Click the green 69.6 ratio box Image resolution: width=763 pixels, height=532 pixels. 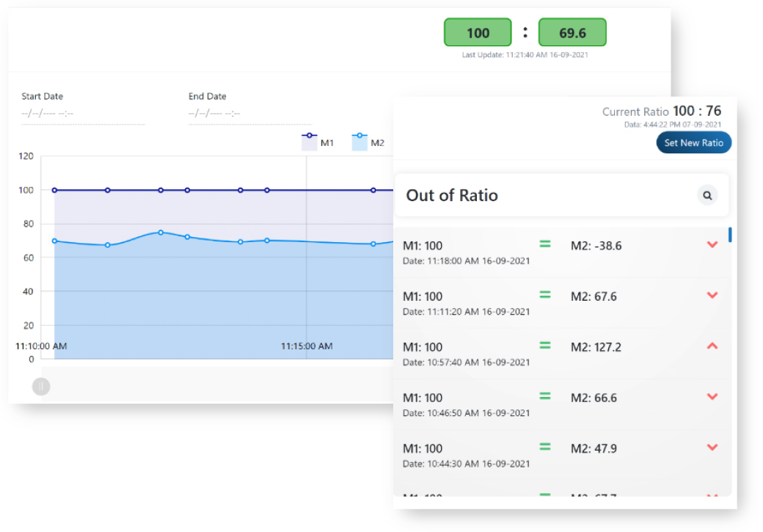(x=572, y=32)
